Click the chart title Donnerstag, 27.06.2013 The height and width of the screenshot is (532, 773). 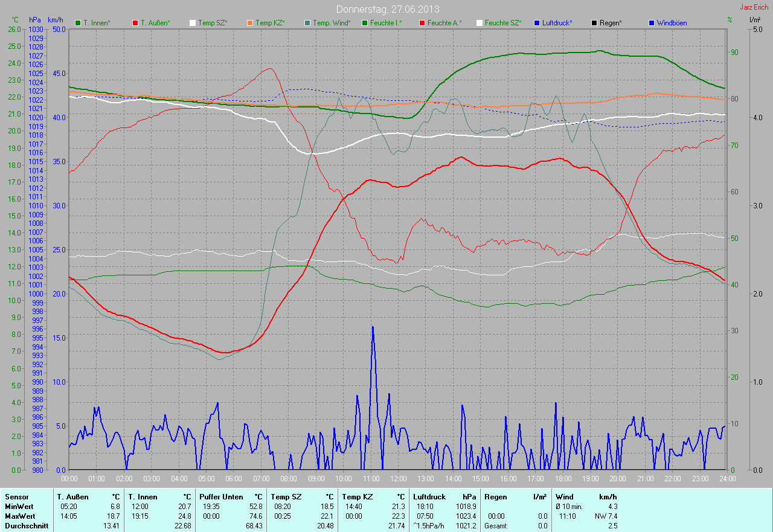tap(388, 10)
